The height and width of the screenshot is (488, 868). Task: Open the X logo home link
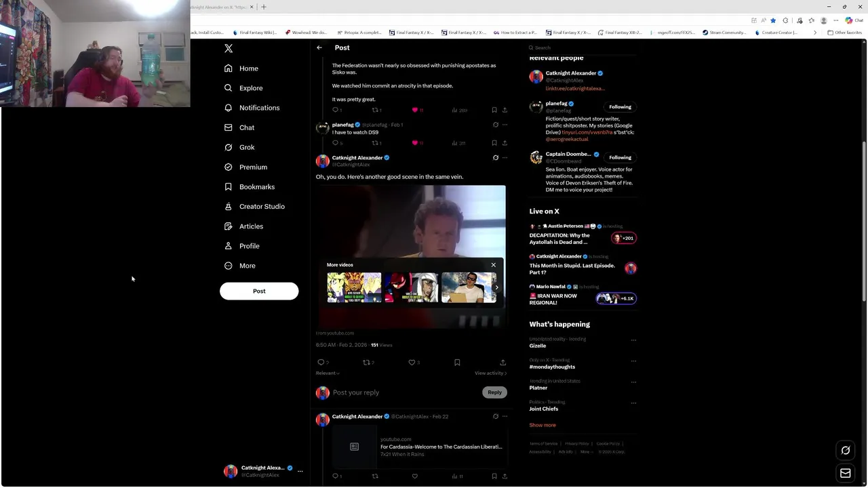point(229,49)
